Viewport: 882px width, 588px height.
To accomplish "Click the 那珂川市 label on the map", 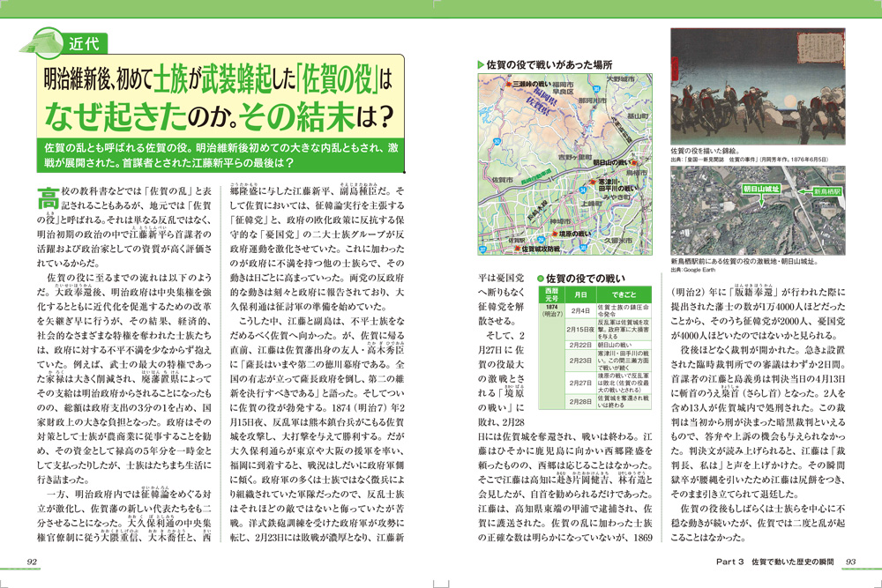I will [x=593, y=100].
